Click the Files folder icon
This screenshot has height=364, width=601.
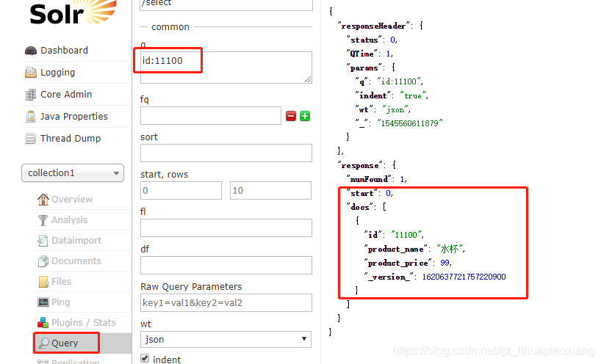(x=43, y=282)
